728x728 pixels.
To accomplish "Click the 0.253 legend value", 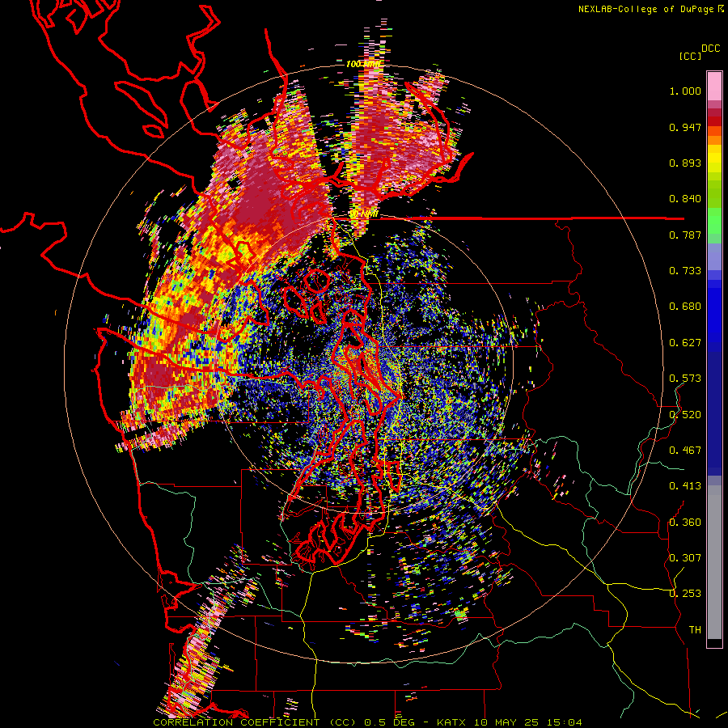I will click(x=685, y=594).
